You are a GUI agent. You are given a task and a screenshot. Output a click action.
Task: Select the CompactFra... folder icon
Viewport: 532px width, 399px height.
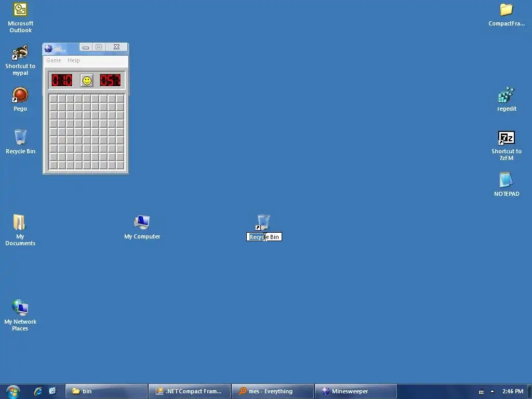(506, 10)
